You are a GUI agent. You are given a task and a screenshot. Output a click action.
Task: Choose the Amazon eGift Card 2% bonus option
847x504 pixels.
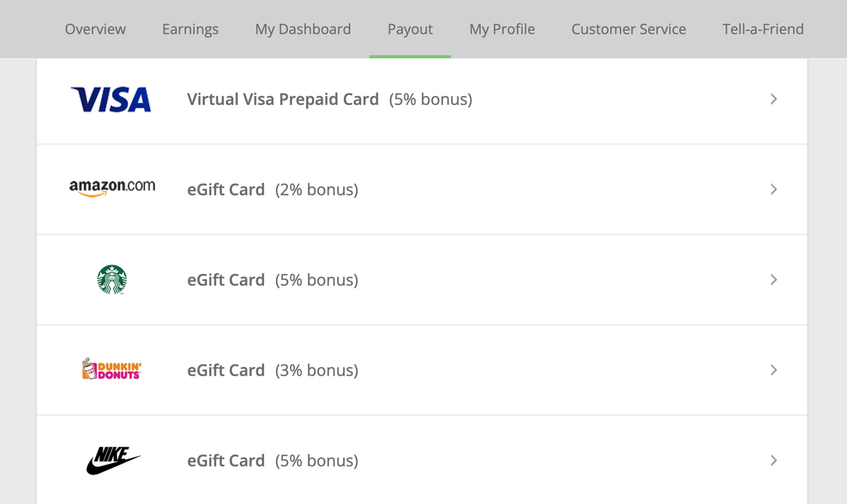[272, 189]
